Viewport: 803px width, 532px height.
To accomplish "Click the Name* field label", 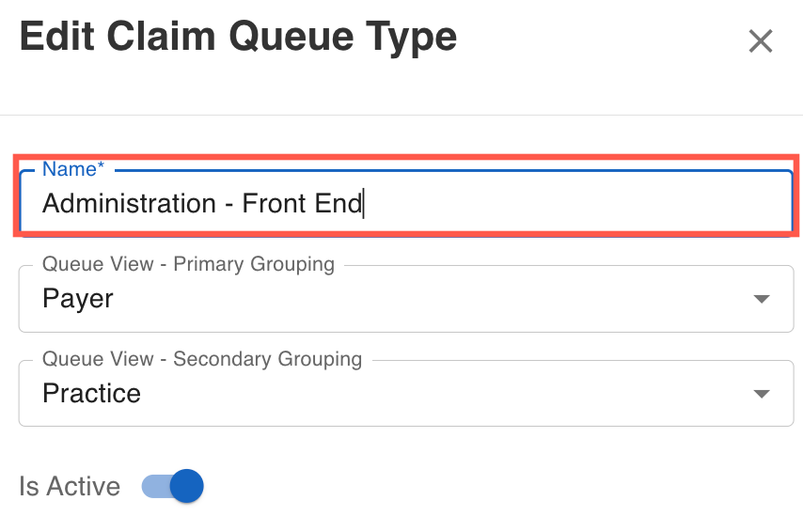I will point(71,169).
